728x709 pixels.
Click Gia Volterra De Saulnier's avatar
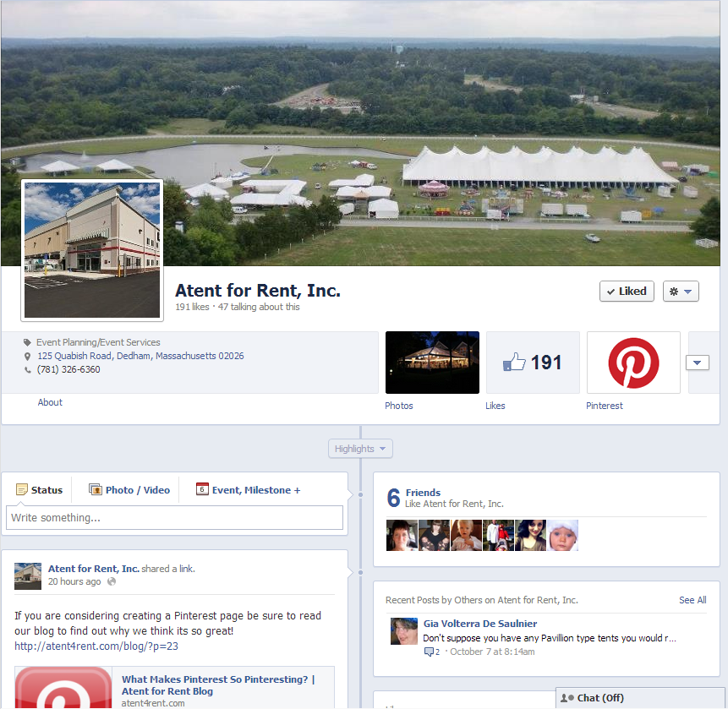[x=404, y=631]
